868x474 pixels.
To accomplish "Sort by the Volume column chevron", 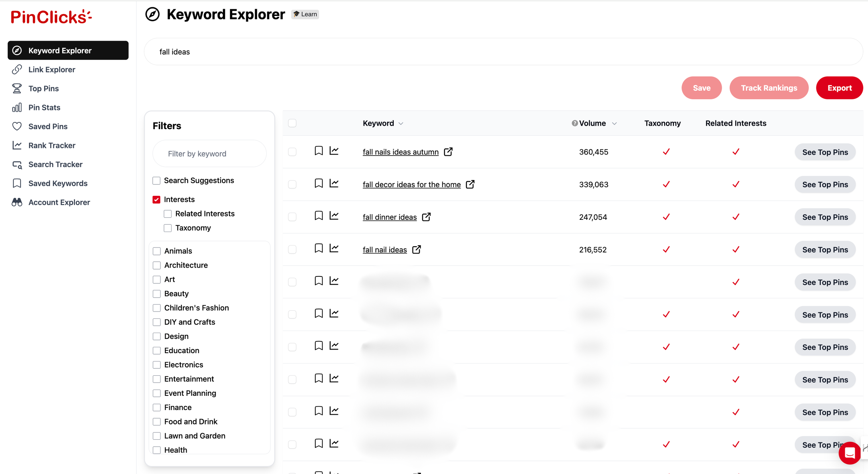I will 614,124.
